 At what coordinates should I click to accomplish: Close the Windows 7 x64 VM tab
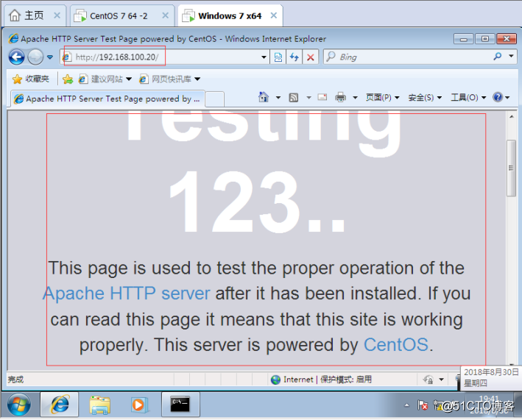click(x=273, y=15)
